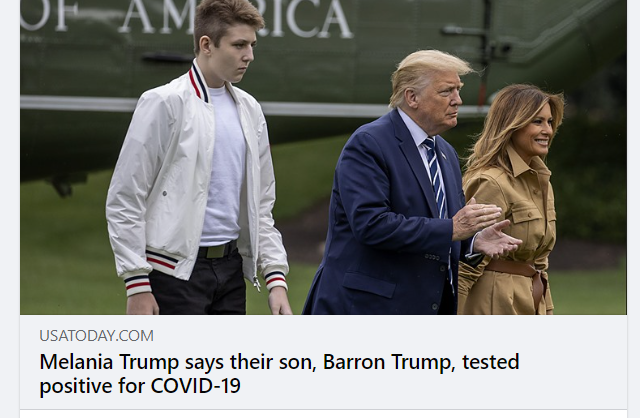Click the red-striped collar of the white jacket
Viewport: 640px width, 418px height.
[x=199, y=84]
